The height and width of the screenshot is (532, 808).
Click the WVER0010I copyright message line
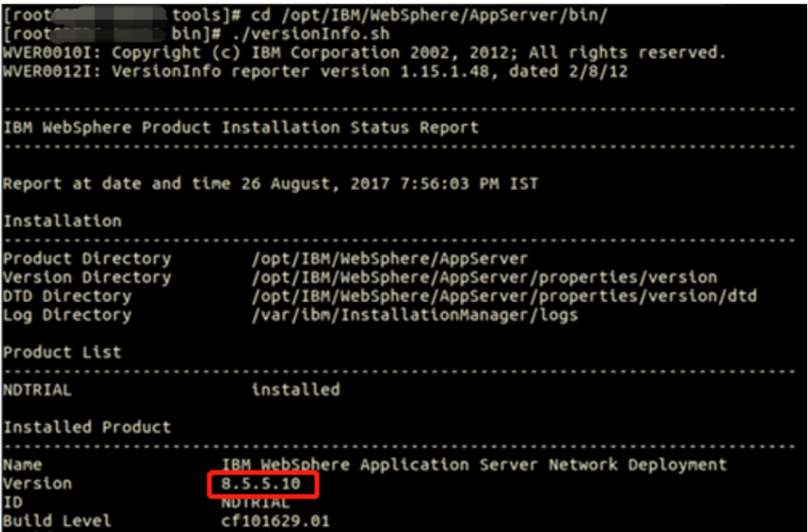click(364, 52)
